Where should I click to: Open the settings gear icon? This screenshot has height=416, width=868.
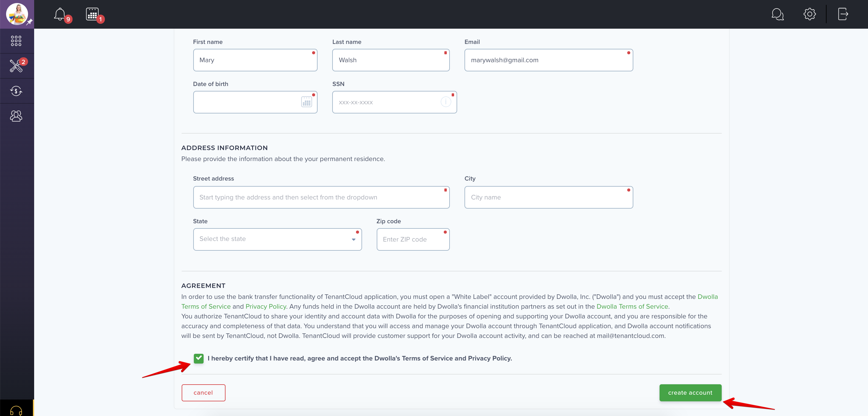(x=809, y=14)
